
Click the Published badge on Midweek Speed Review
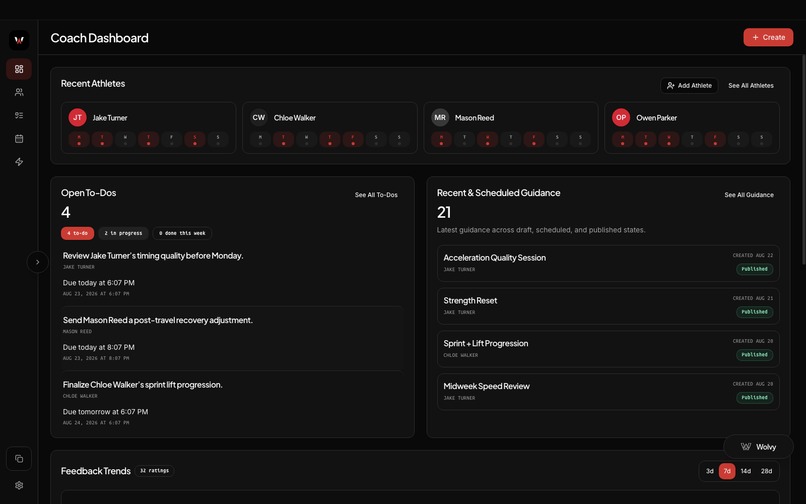[x=754, y=397]
